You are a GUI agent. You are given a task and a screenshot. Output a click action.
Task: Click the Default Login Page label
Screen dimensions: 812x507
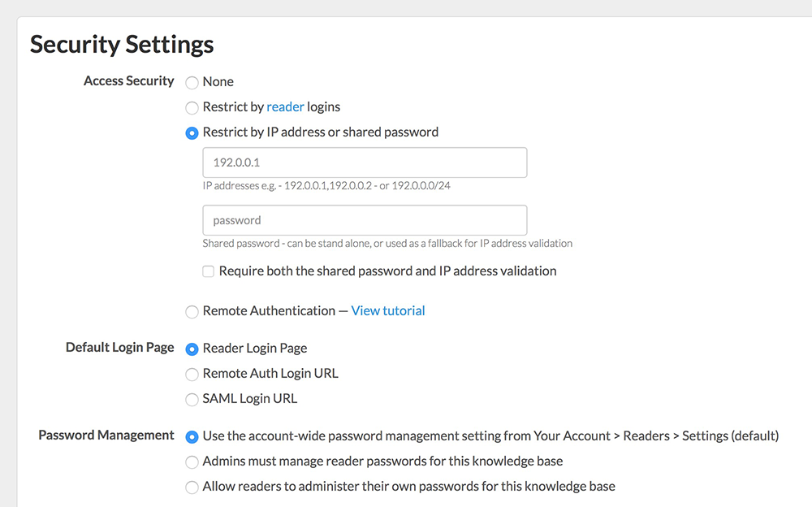tap(120, 348)
